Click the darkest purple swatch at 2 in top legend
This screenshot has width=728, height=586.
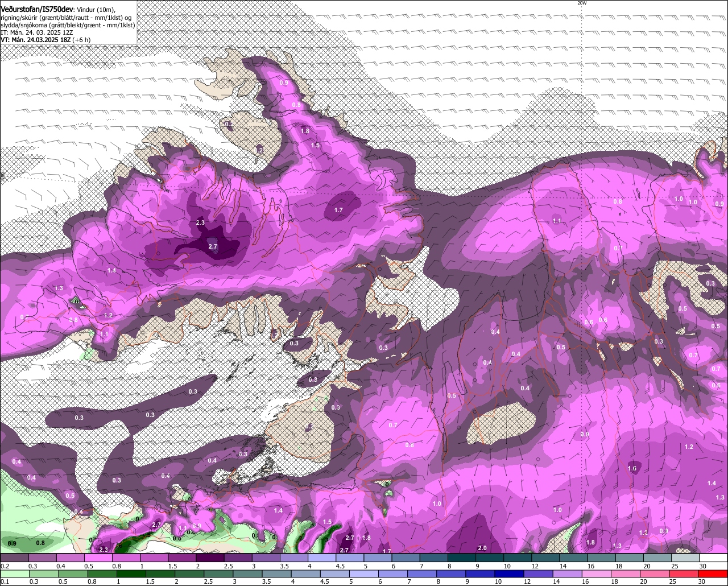pyautogui.click(x=210, y=558)
